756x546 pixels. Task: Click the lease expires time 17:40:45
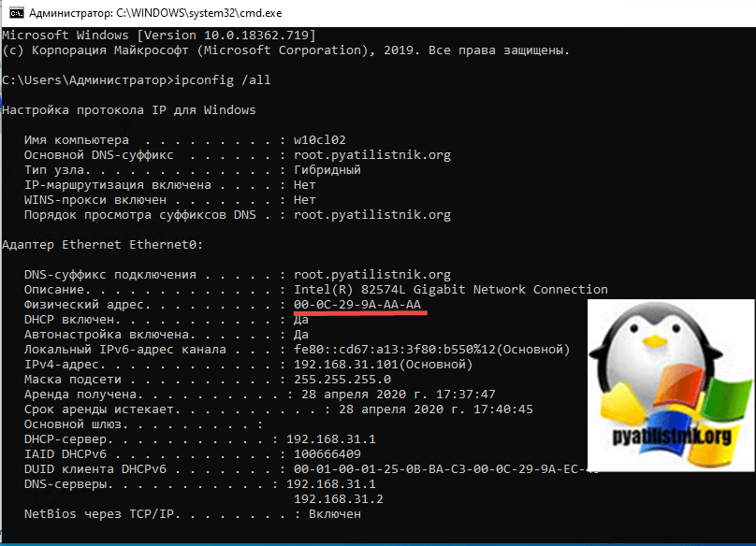[x=503, y=409]
